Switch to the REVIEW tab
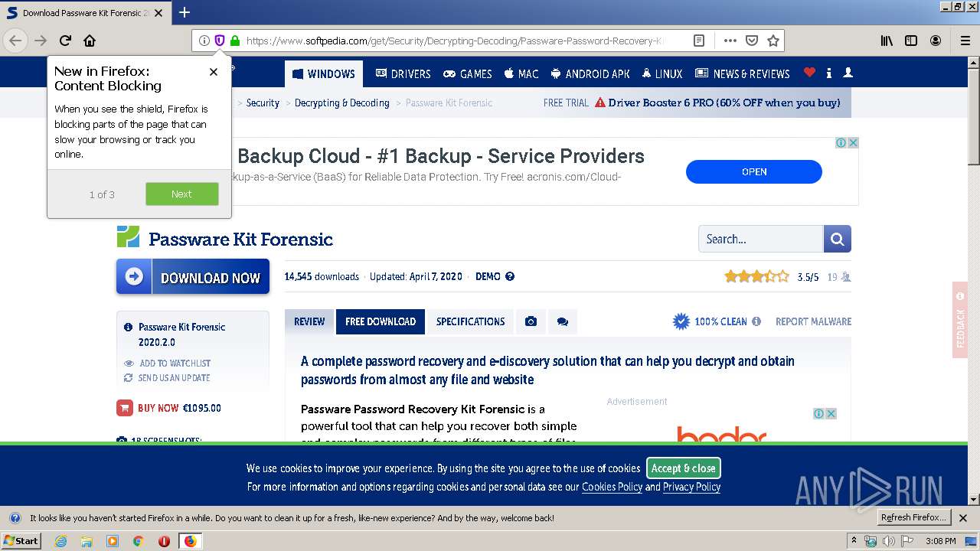Viewport: 980px width, 551px height. 309,321
